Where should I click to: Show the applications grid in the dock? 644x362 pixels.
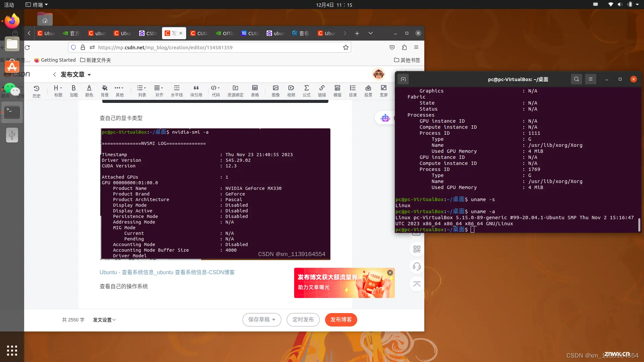(x=12, y=350)
